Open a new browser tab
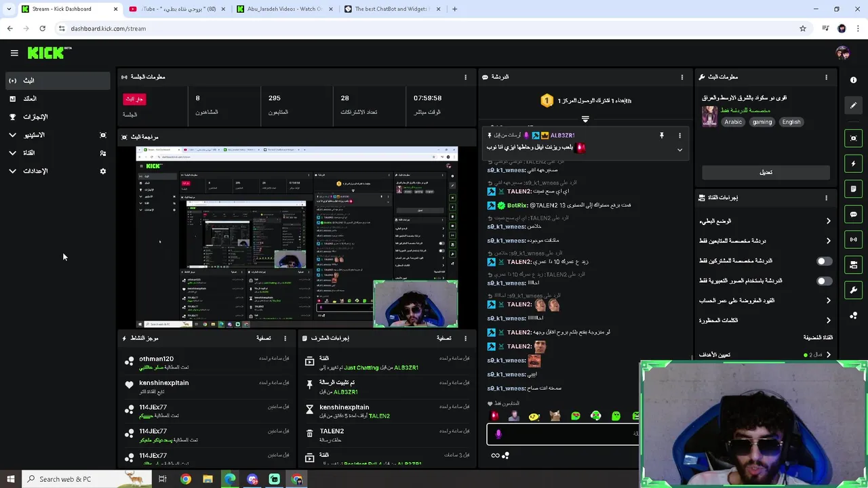The width and height of the screenshot is (868, 488). point(454,9)
